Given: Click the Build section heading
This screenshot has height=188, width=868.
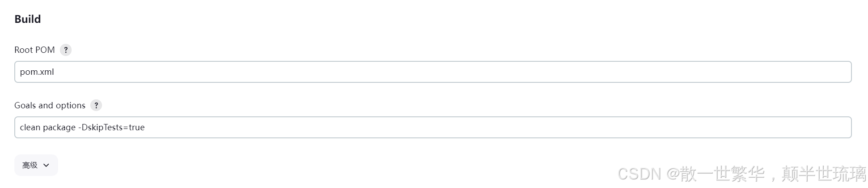Looking at the screenshot, I should [x=28, y=19].
